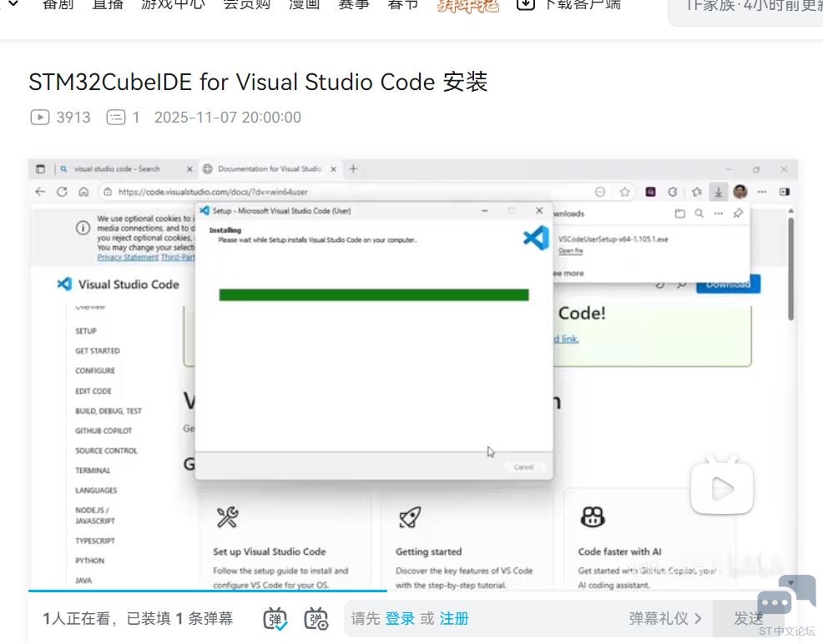Toggle the danmaku display switch icon
This screenshot has height=644, width=823.
click(275, 619)
